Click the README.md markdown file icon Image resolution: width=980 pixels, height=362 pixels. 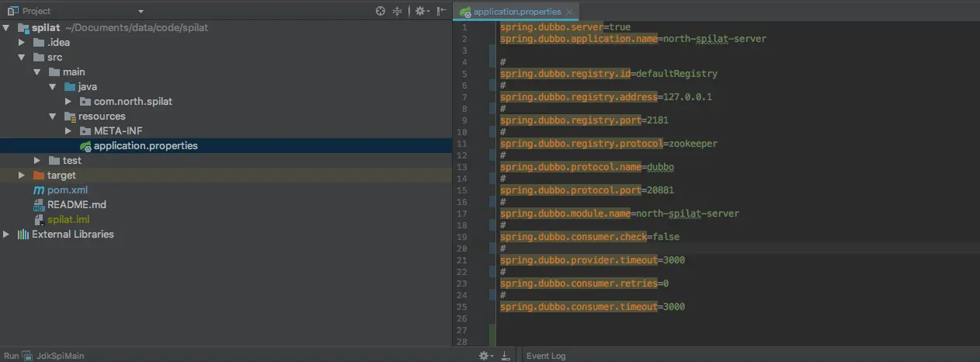(39, 204)
